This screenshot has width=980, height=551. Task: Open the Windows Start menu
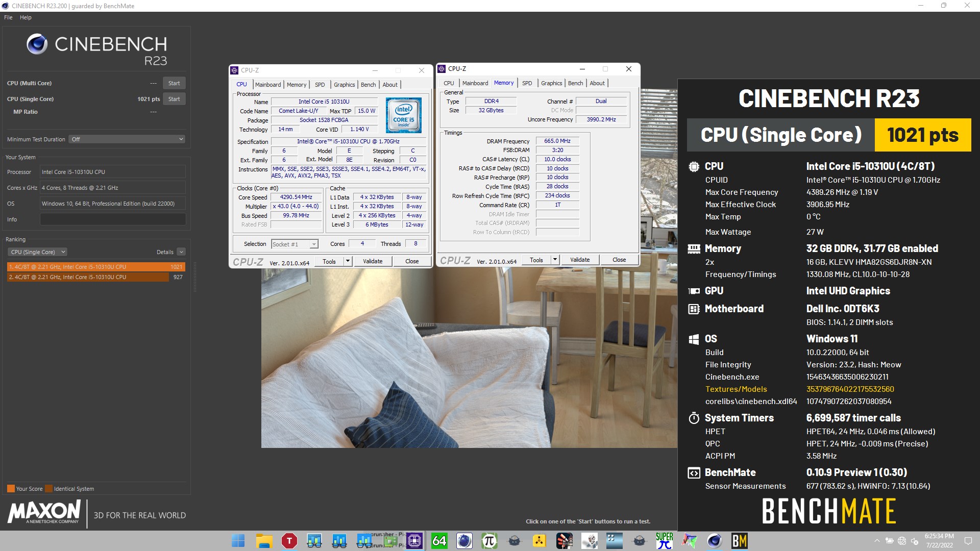[x=238, y=541]
